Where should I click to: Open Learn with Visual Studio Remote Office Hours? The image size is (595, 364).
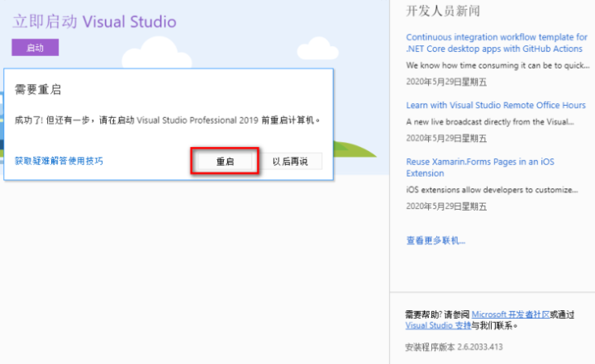coord(495,106)
